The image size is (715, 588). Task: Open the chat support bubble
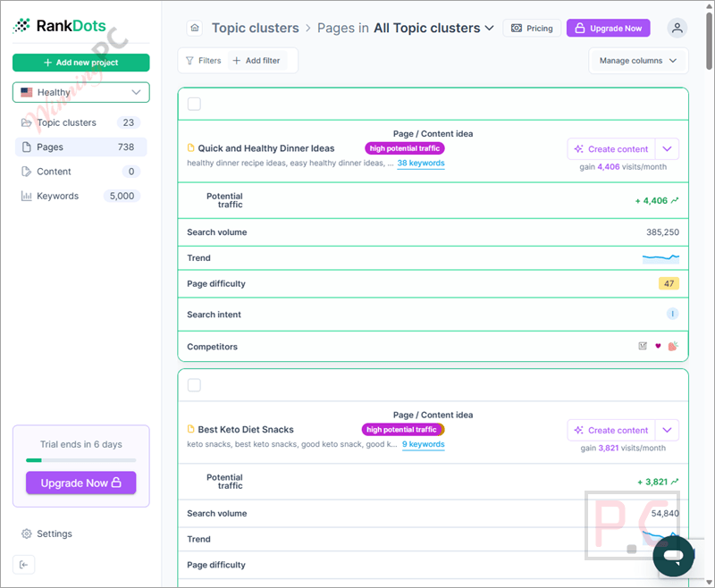click(673, 556)
